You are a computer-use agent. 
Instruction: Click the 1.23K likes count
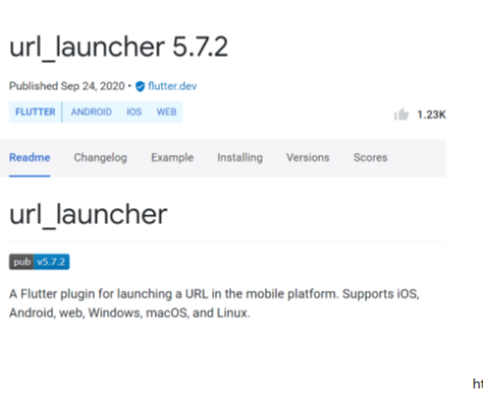pyautogui.click(x=431, y=115)
